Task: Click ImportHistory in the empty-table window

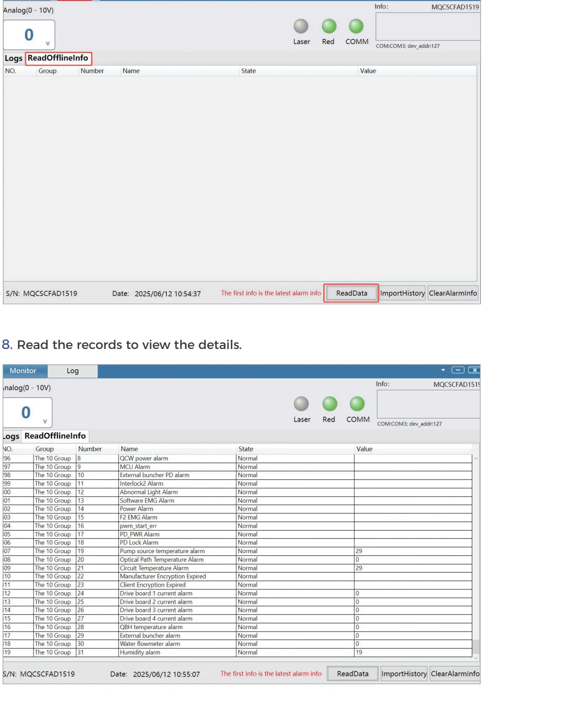Action: (403, 293)
